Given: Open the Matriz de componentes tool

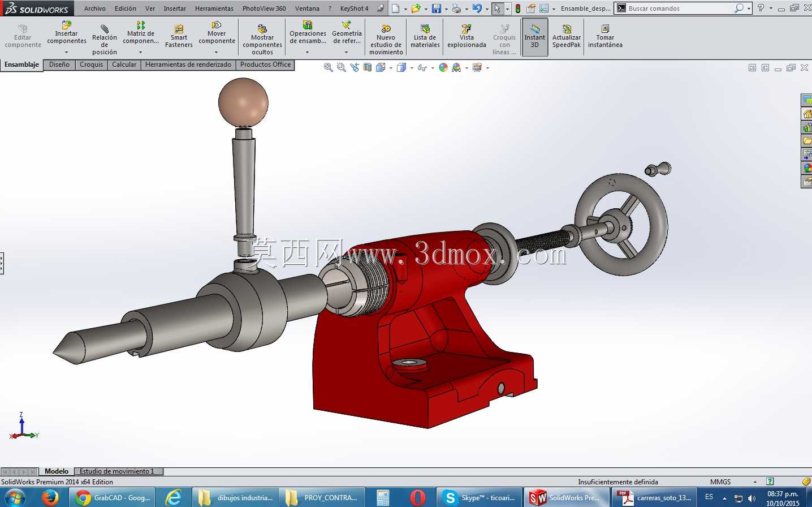Looking at the screenshot, I should pyautogui.click(x=141, y=33).
